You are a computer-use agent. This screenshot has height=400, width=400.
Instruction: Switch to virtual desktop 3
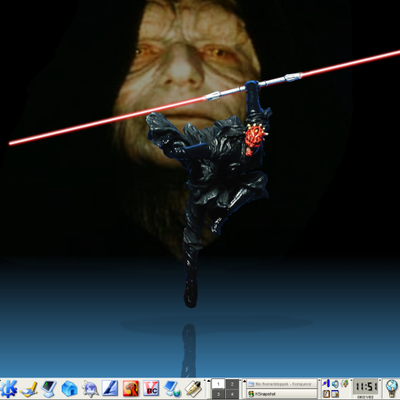coord(219,394)
